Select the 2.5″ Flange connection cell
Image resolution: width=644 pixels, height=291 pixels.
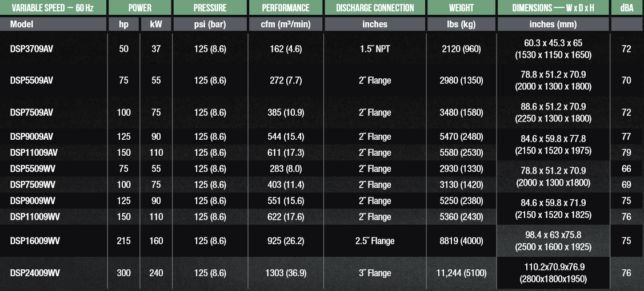[x=375, y=241]
